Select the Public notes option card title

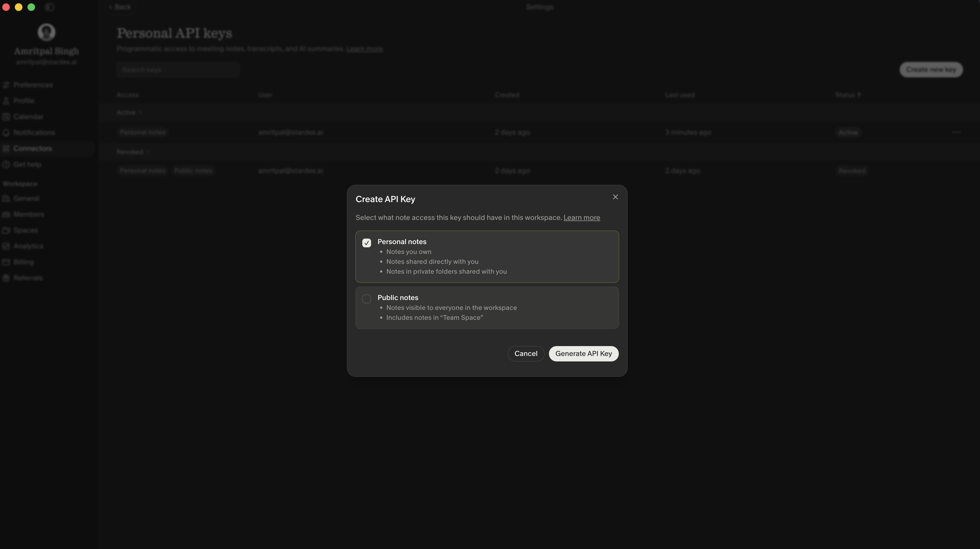click(x=398, y=298)
